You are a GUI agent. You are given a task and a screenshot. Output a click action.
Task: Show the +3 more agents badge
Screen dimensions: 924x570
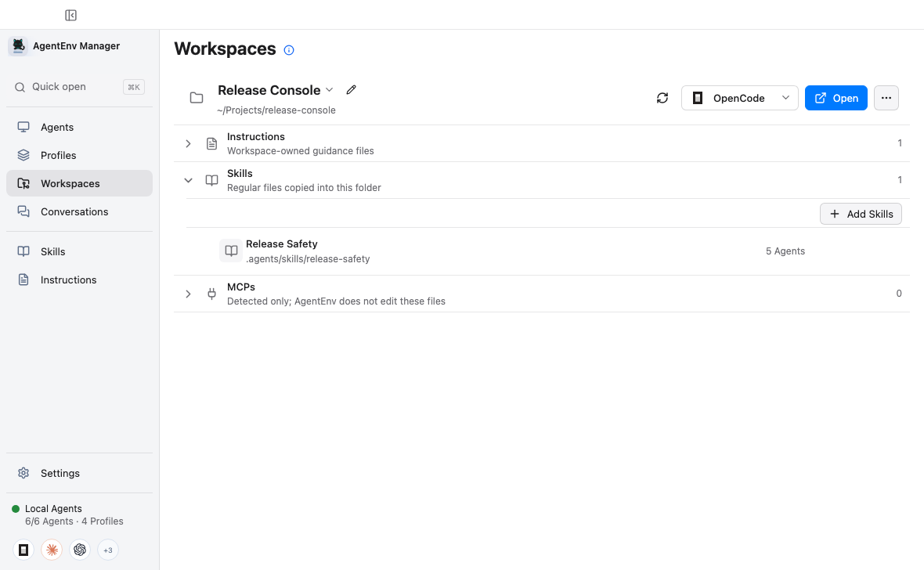coord(108,550)
